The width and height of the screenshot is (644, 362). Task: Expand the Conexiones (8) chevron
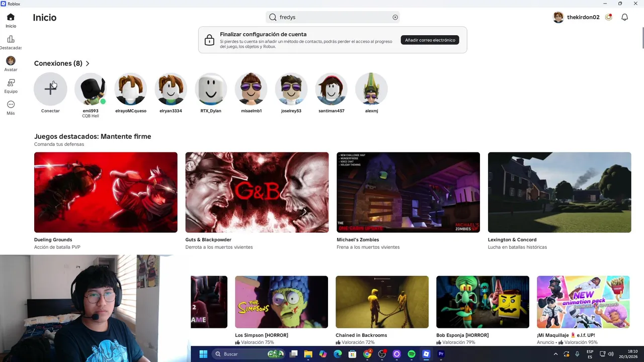88,63
